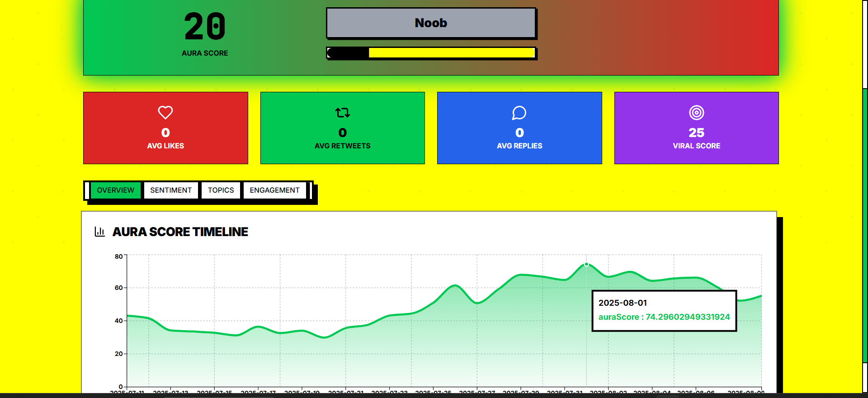Click the AVG REPLIES label
The image size is (868, 398).
tap(519, 146)
